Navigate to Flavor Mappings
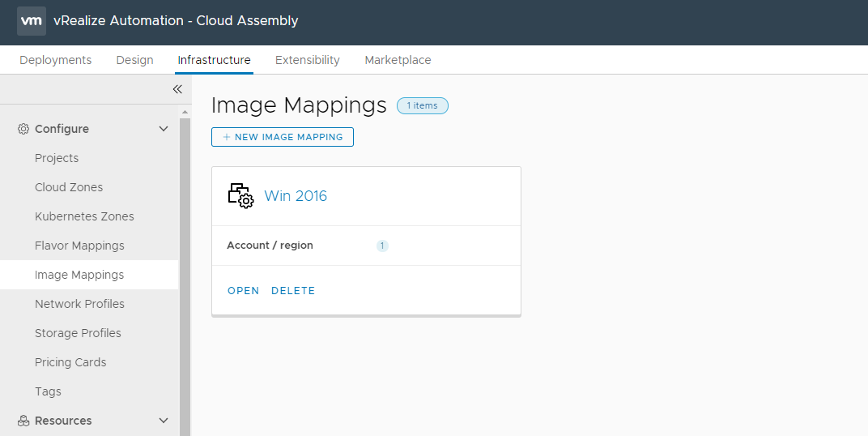The height and width of the screenshot is (436, 868). tap(79, 246)
